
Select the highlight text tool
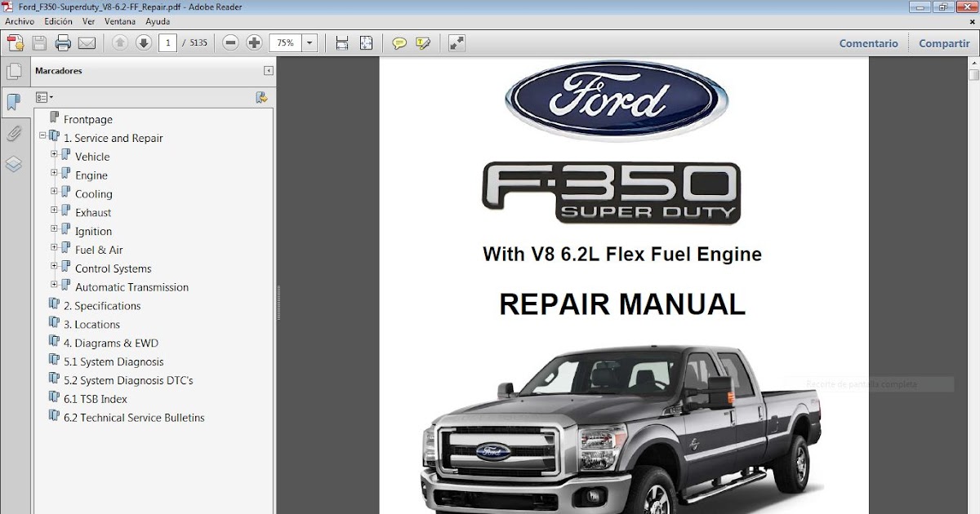[x=423, y=42]
